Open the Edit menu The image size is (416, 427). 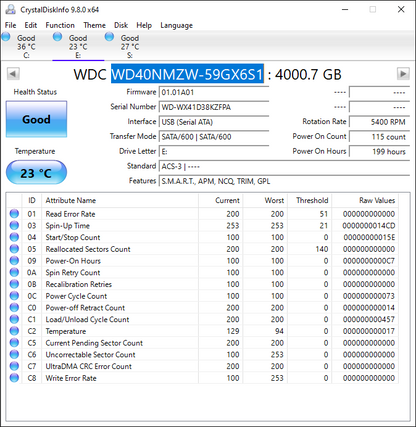pyautogui.click(x=30, y=25)
